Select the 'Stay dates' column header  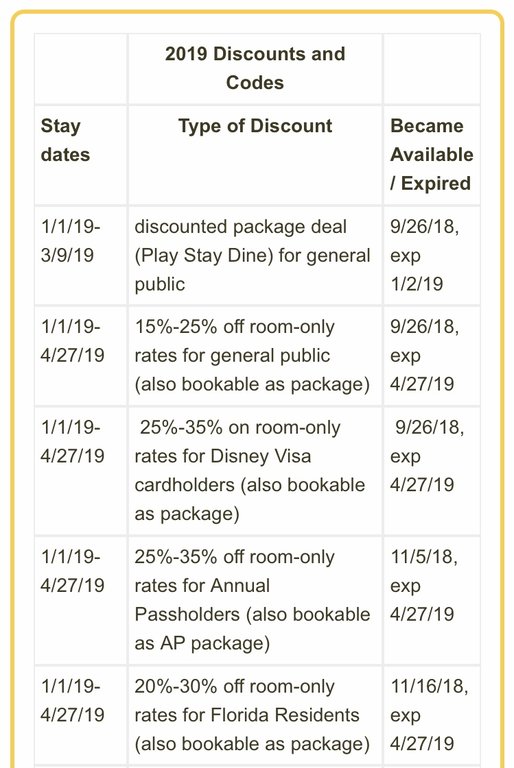(x=65, y=140)
